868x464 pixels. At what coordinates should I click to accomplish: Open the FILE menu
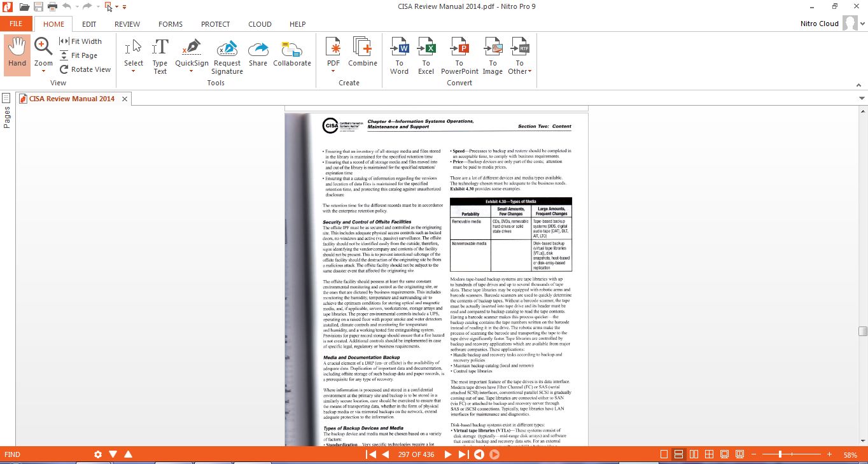[16, 24]
